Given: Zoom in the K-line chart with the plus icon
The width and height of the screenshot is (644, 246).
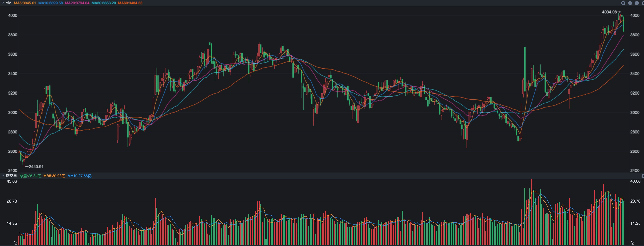Looking at the screenshot, I should 630,3.
